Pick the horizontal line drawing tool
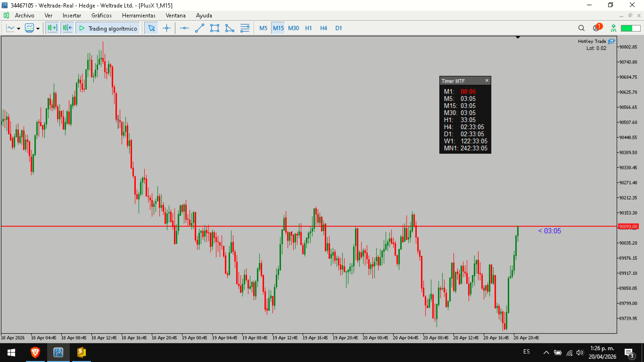Image resolution: width=644 pixels, height=362 pixels. (x=184, y=28)
